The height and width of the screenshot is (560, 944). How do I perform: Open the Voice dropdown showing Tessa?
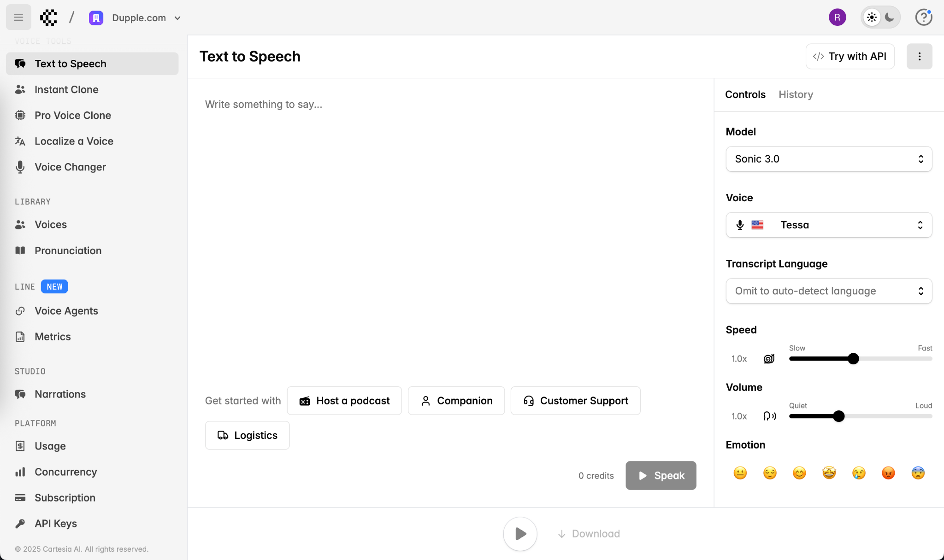pos(829,225)
